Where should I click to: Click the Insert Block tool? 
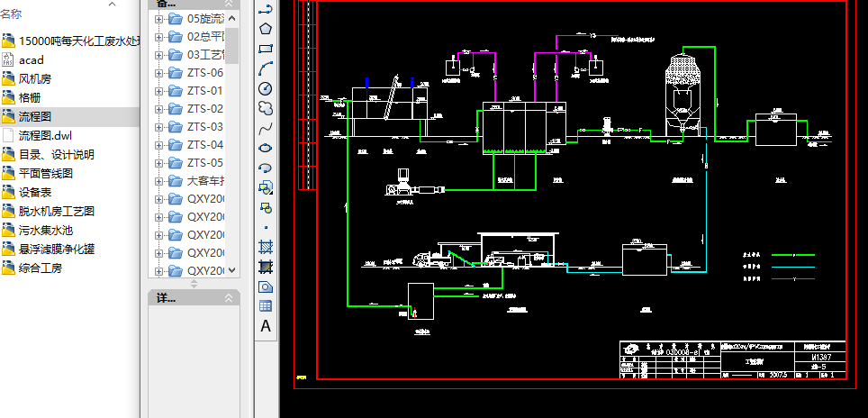point(266,187)
